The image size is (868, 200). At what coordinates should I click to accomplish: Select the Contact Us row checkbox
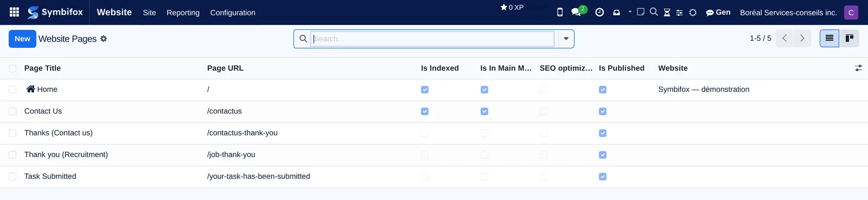coord(12,111)
